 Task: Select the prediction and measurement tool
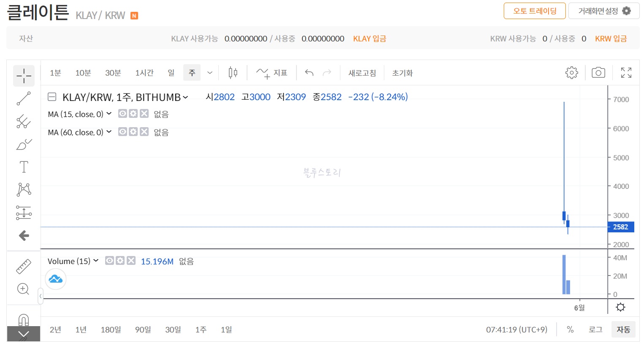click(24, 213)
